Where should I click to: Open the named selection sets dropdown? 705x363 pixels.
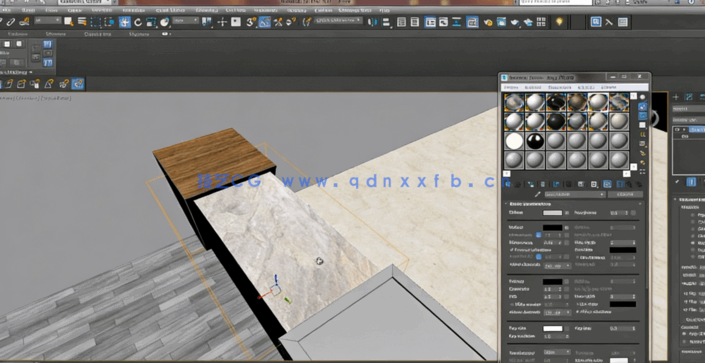click(x=338, y=20)
